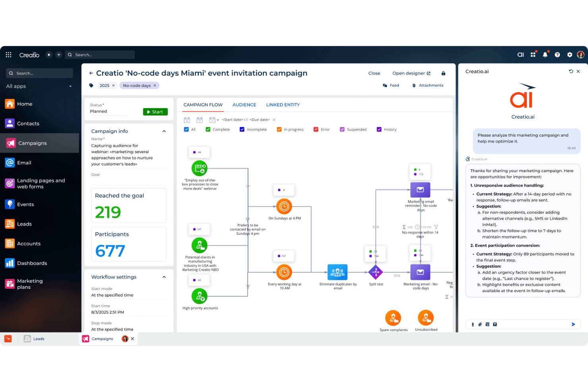Toggle the Error filter checkbox
588x392 pixels.
[316, 129]
